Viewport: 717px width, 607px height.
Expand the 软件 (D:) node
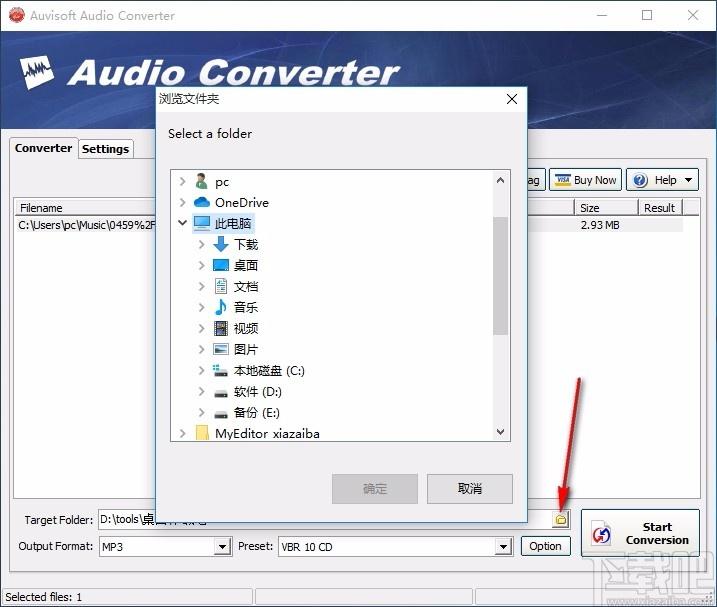[202, 391]
